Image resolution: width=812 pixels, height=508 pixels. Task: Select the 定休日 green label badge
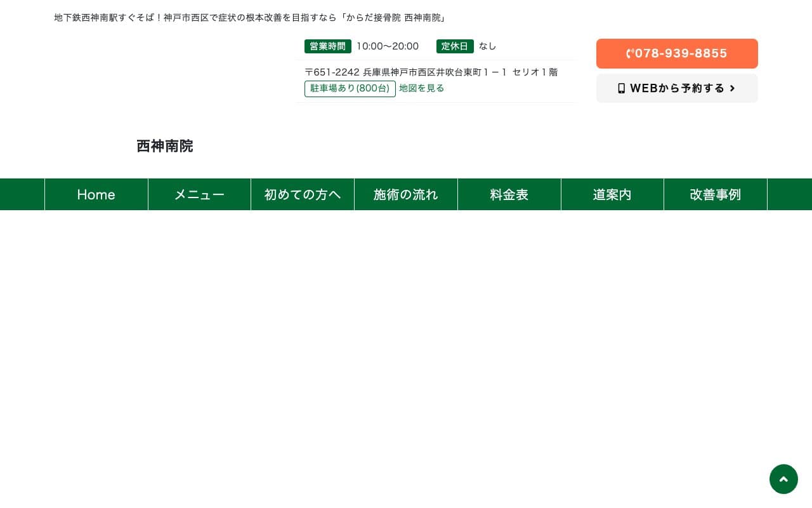(x=455, y=46)
